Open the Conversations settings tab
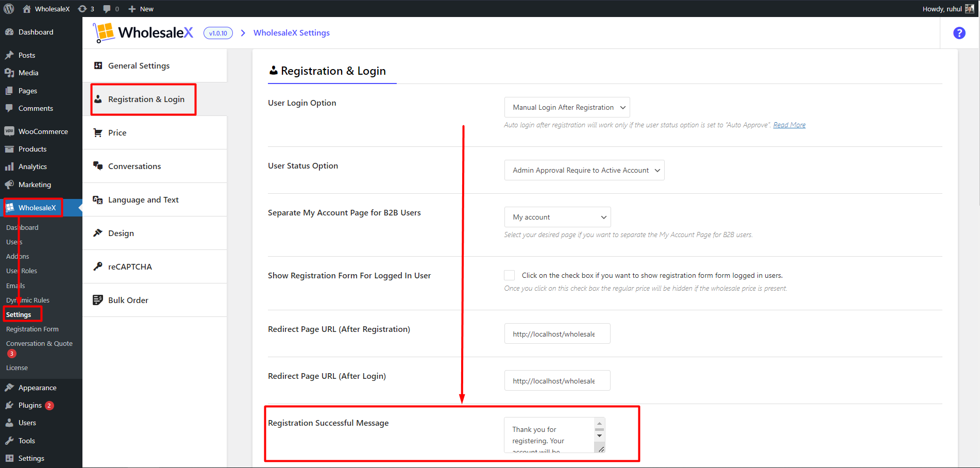The width and height of the screenshot is (980, 468). pos(155,166)
